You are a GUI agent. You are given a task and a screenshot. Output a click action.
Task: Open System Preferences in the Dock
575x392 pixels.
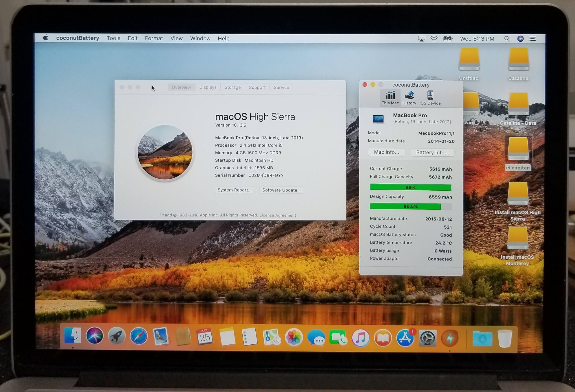point(427,338)
